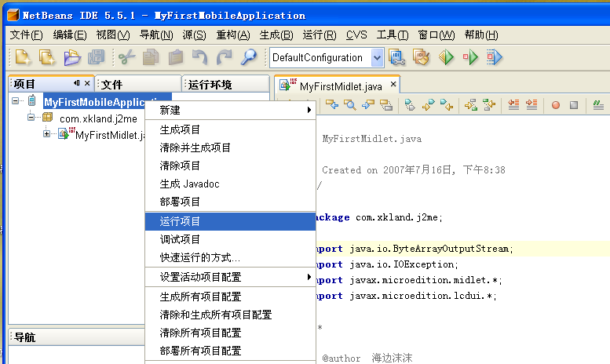Viewport: 610px width, 364px height.
Task: Click the Copy icon in main toolbar
Action: click(151, 57)
